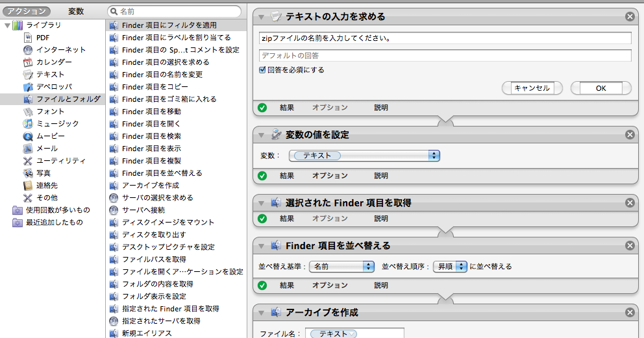Switch to the 変数 tab

coord(76,12)
